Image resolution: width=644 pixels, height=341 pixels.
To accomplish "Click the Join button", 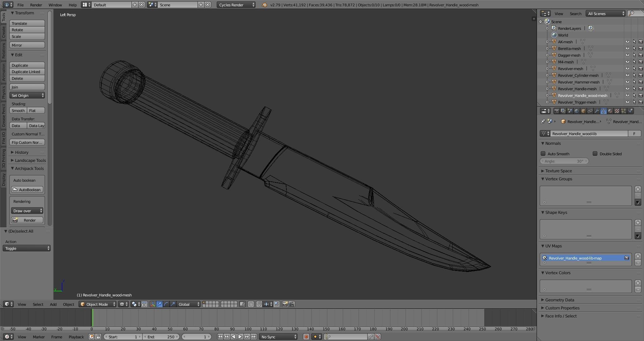I will [27, 87].
